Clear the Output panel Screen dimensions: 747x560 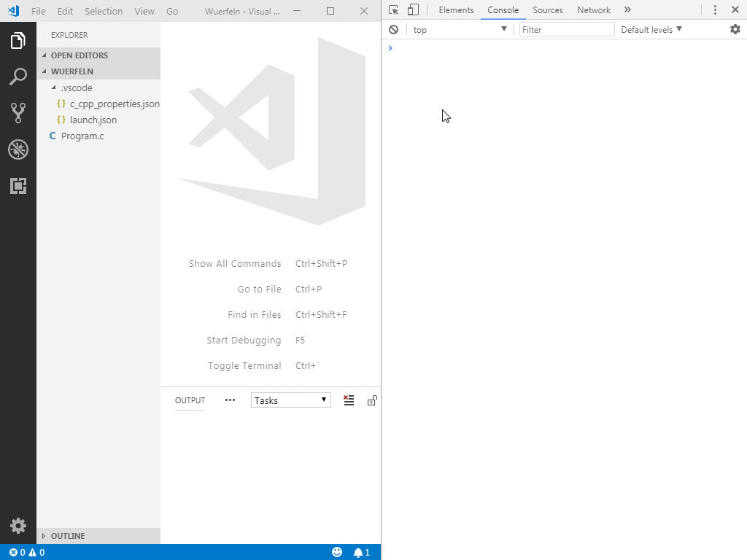(x=349, y=400)
